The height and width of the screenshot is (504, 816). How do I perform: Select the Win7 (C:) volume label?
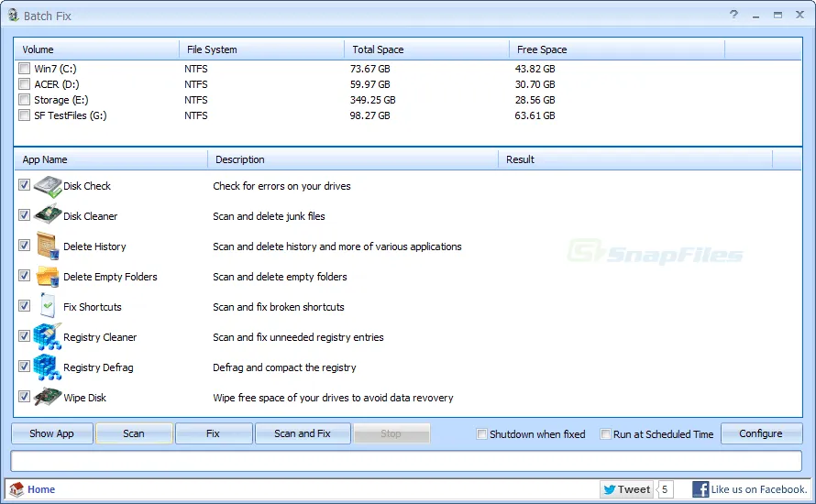55,69
